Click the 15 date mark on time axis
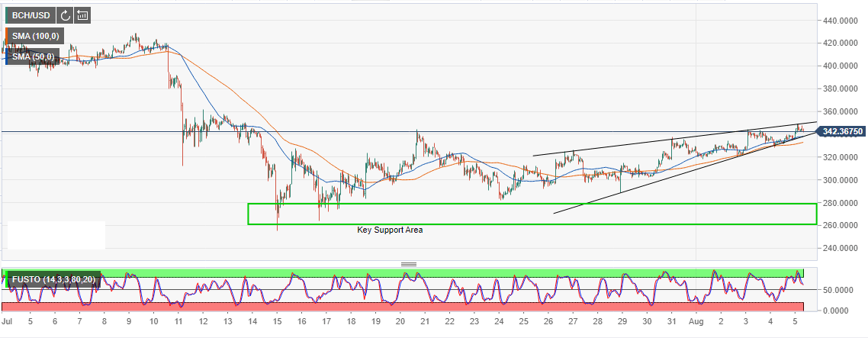The height and width of the screenshot is (338, 868). click(277, 323)
